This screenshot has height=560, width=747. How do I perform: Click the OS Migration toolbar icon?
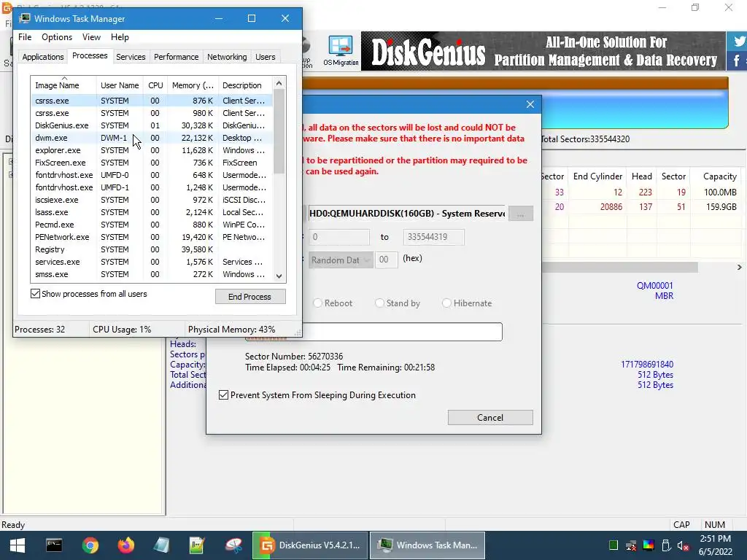pos(341,51)
